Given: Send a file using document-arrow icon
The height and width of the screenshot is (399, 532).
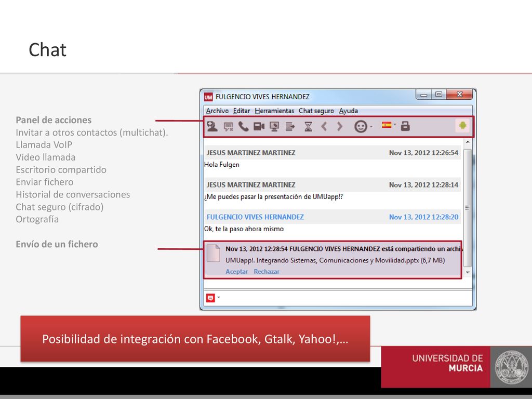Looking at the screenshot, I should (290, 127).
